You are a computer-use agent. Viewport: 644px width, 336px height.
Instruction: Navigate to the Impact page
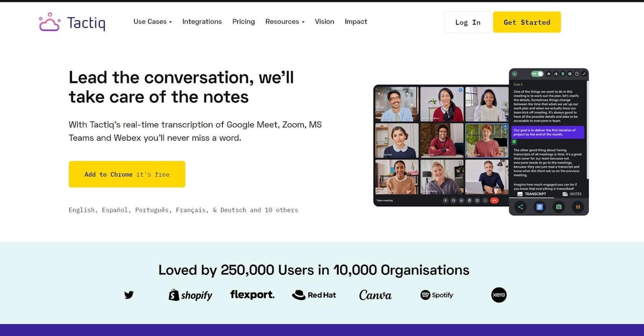(356, 21)
